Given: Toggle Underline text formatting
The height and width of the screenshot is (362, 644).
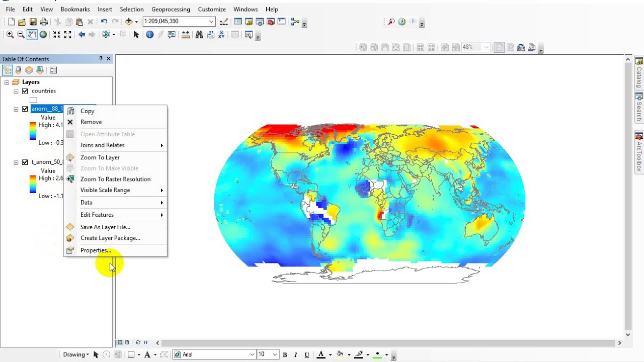Looking at the screenshot, I should point(307,354).
